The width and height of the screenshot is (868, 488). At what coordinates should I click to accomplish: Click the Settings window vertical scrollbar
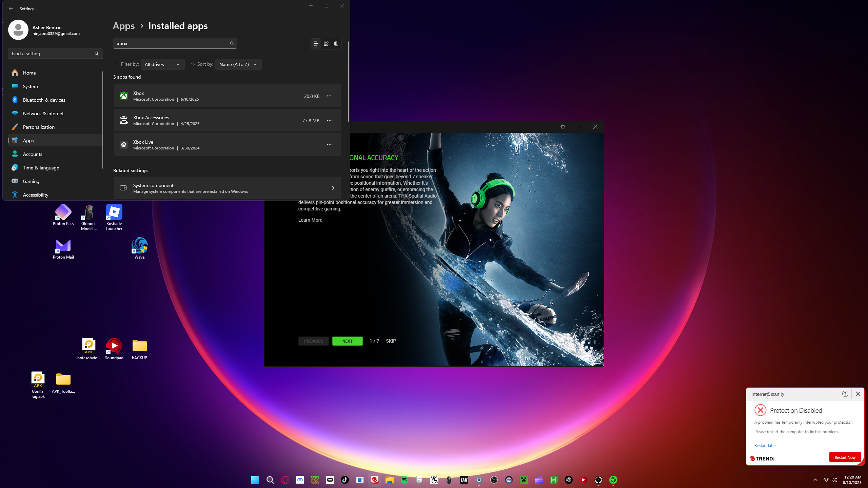[348, 81]
